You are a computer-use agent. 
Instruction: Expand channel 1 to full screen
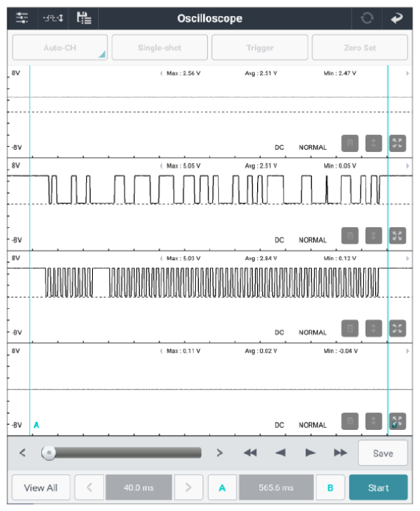pyautogui.click(x=398, y=143)
